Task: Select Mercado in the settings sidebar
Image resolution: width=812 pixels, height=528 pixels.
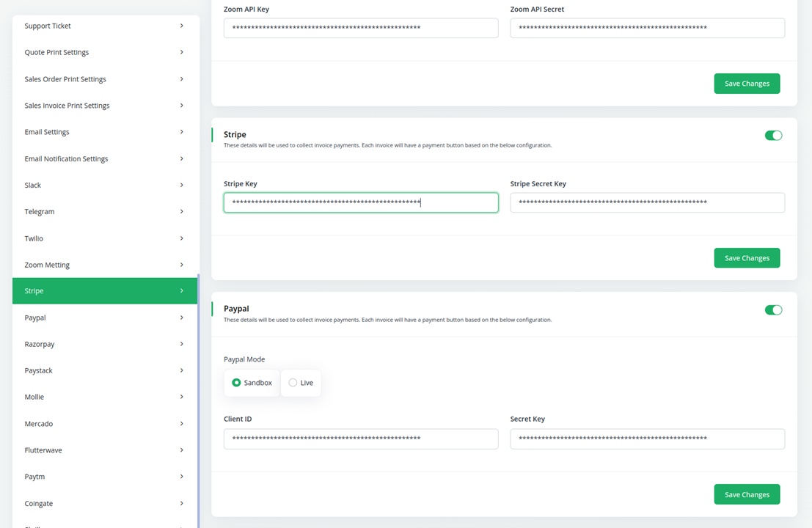Action: pos(105,423)
